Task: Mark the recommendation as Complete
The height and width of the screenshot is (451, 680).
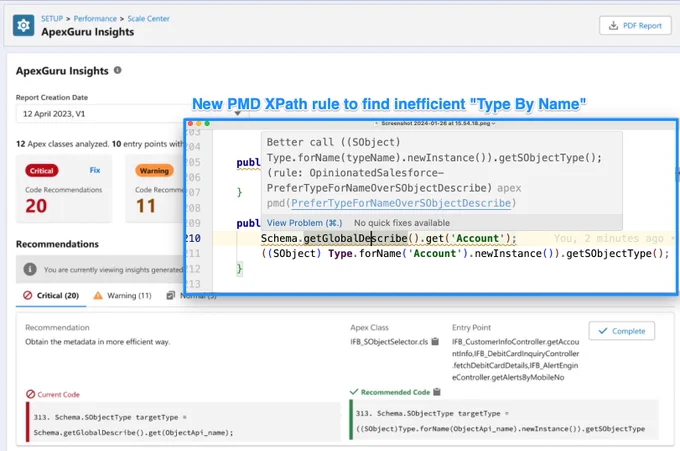Action: (x=621, y=331)
